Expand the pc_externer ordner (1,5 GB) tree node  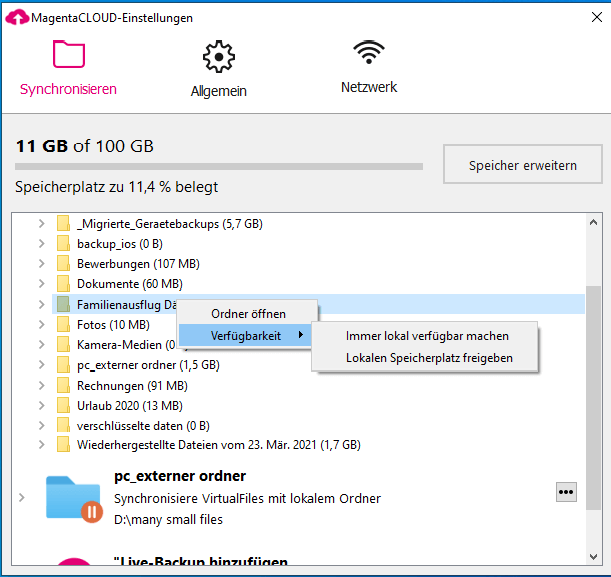tap(42, 365)
